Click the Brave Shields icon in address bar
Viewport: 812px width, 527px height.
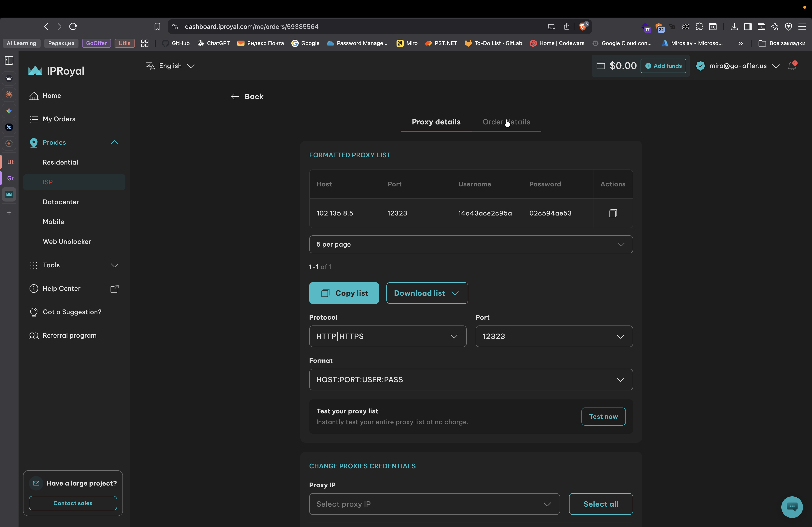pos(583,27)
